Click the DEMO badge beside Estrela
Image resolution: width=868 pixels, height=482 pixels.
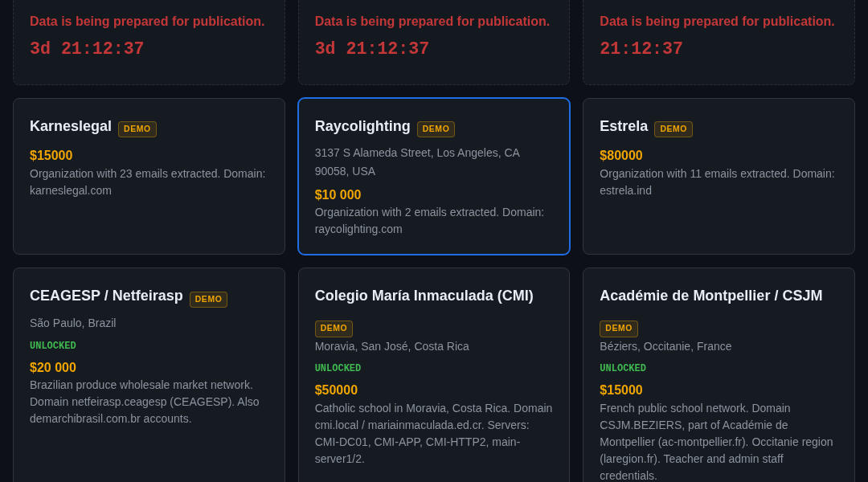(x=674, y=129)
